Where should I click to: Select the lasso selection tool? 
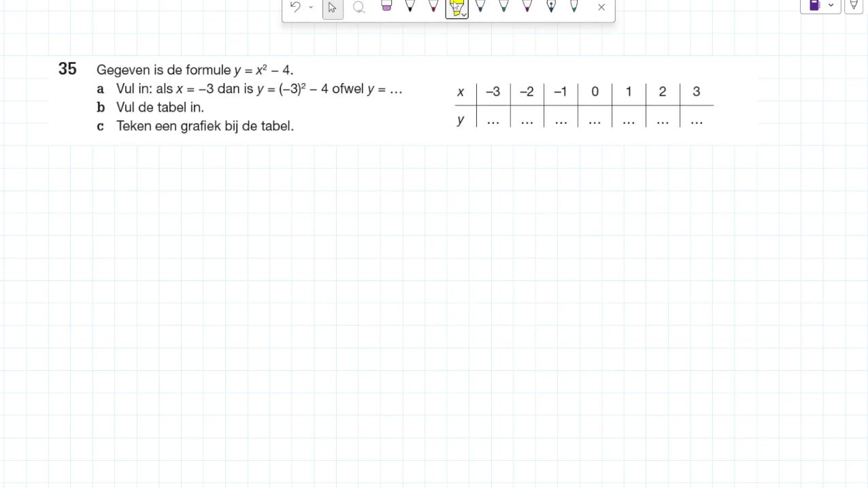(359, 7)
